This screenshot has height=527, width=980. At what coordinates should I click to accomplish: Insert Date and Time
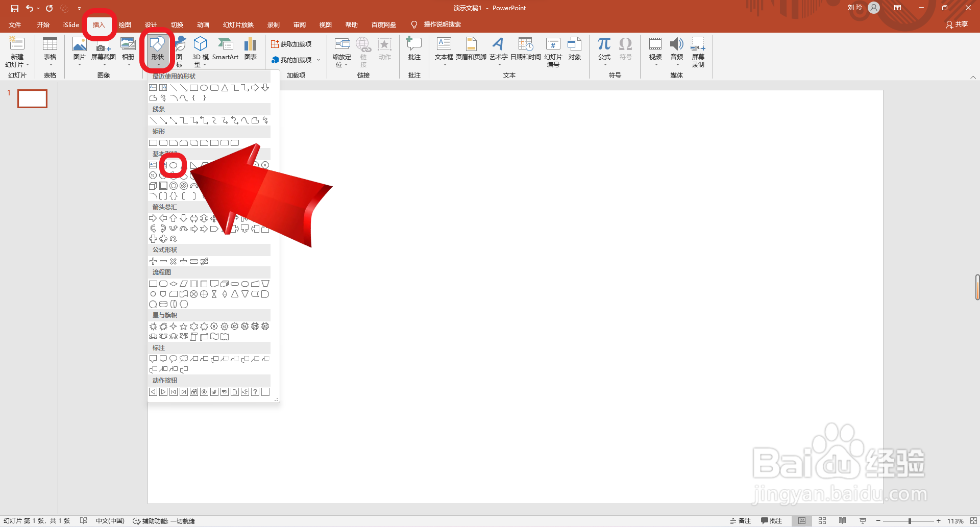[x=526, y=49]
